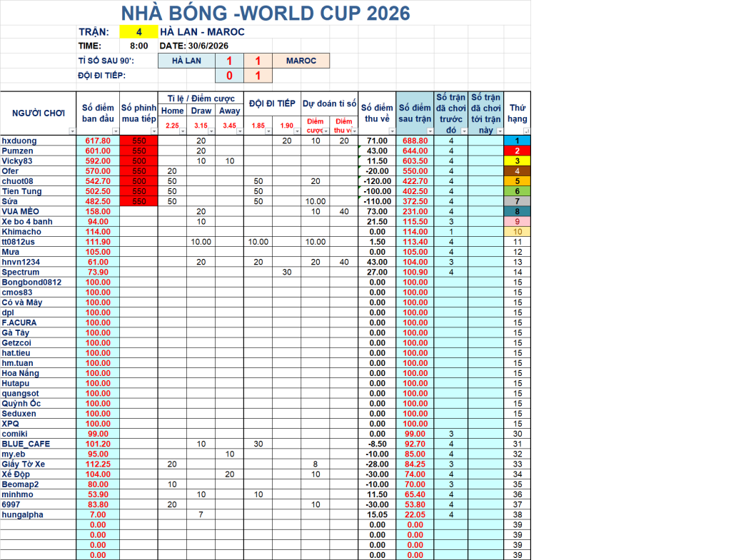Select player name BLUE_CAFE
731x560 pixels.
coord(26,444)
